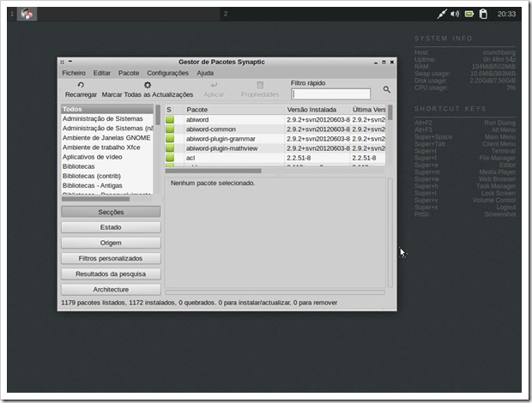
Task: Select Ambiente de trabalho Xfce section
Action: [107, 147]
